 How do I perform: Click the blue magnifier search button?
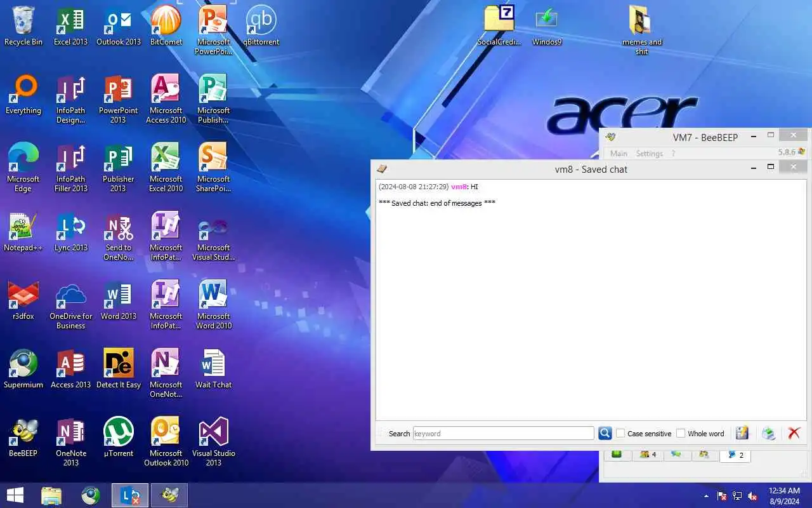605,433
